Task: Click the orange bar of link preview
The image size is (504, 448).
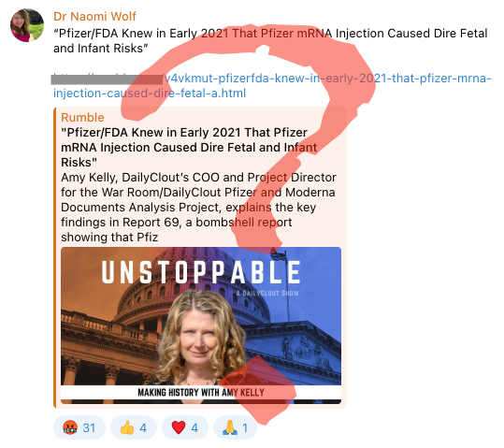Action: [x=55, y=257]
